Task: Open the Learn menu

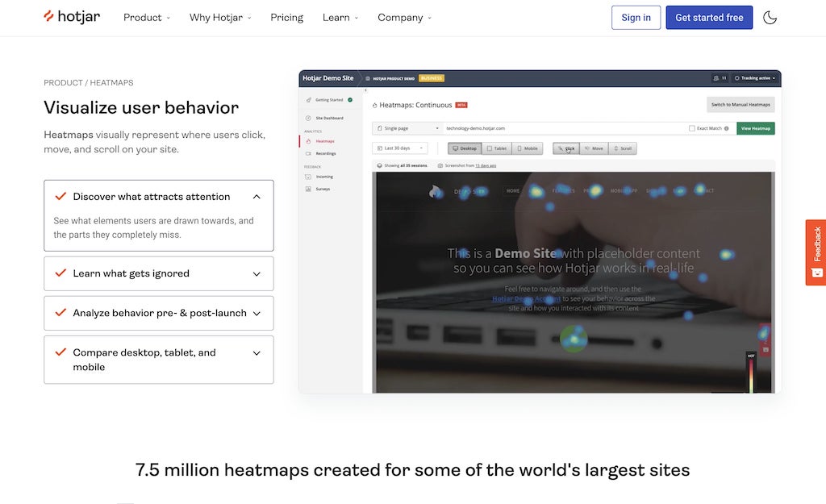Action: [x=340, y=18]
